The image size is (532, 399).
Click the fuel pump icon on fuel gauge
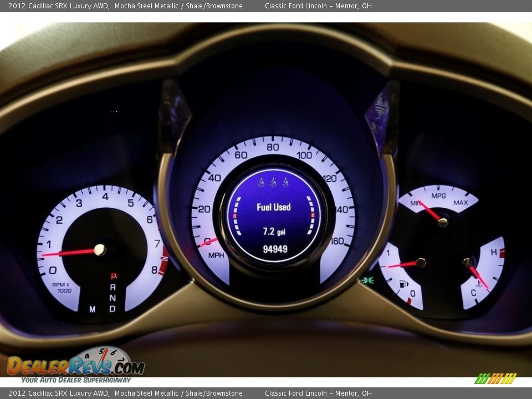point(403,284)
